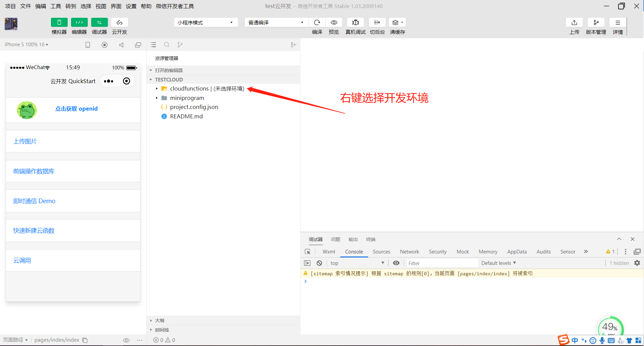
Task: Clear the console with the ban icon
Action: tap(319, 263)
